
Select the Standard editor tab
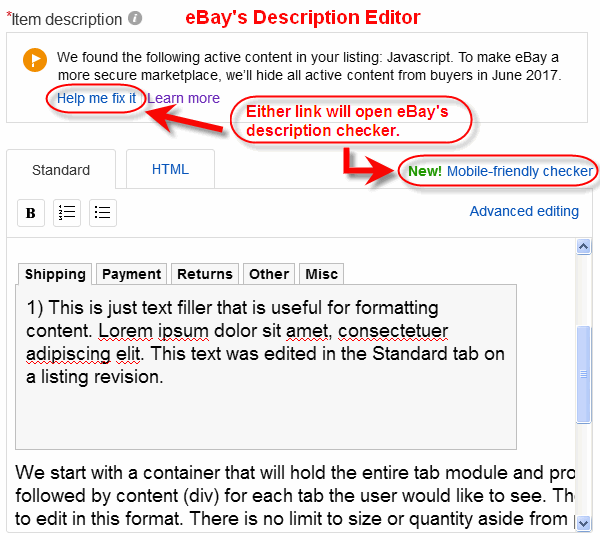coord(61,170)
